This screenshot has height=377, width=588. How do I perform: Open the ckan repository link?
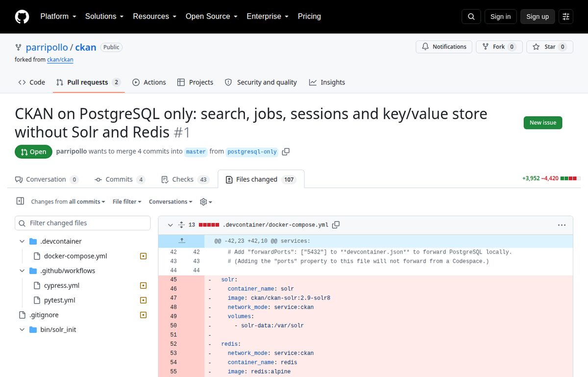click(86, 47)
